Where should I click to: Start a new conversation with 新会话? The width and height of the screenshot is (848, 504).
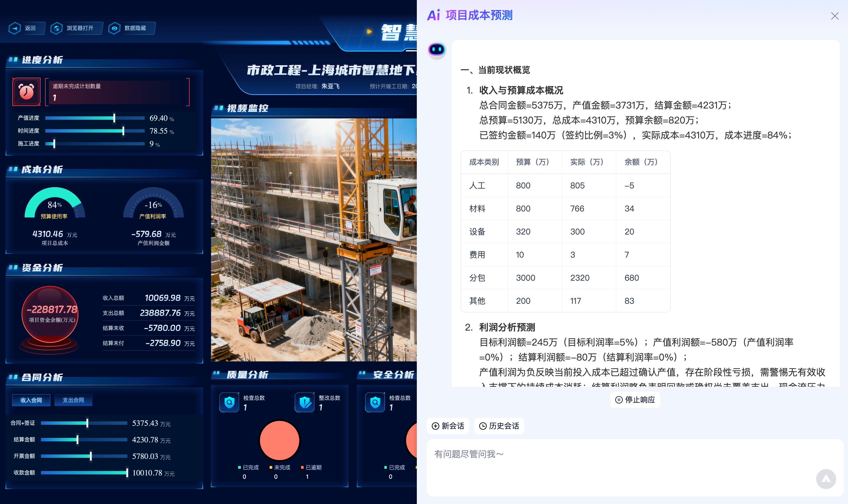(x=448, y=426)
